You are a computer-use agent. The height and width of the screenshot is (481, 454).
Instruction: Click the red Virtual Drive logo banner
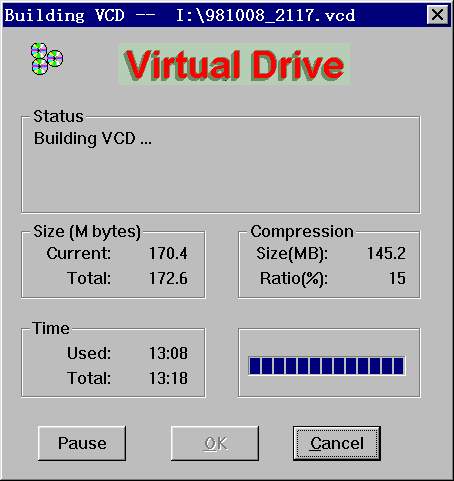pos(234,65)
